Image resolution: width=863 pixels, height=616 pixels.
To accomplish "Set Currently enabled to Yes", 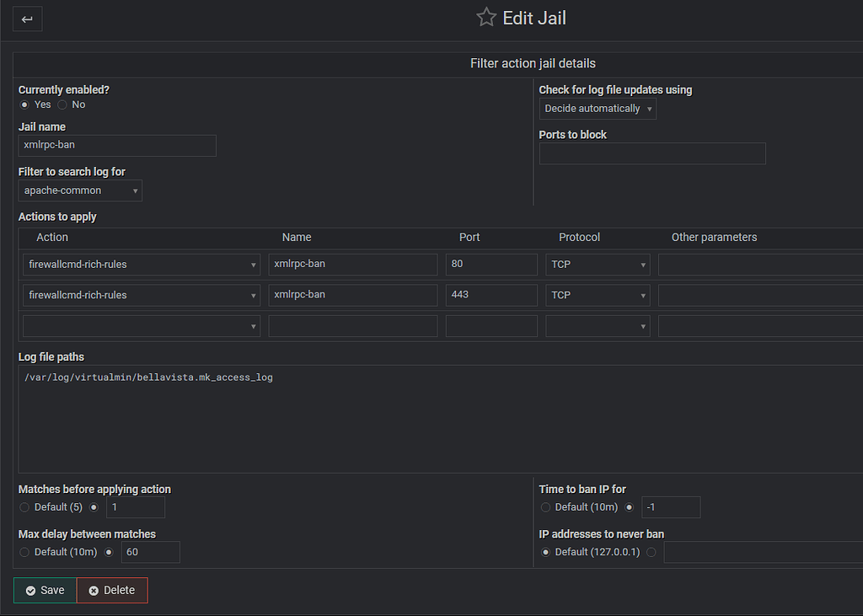I will pyautogui.click(x=24, y=104).
